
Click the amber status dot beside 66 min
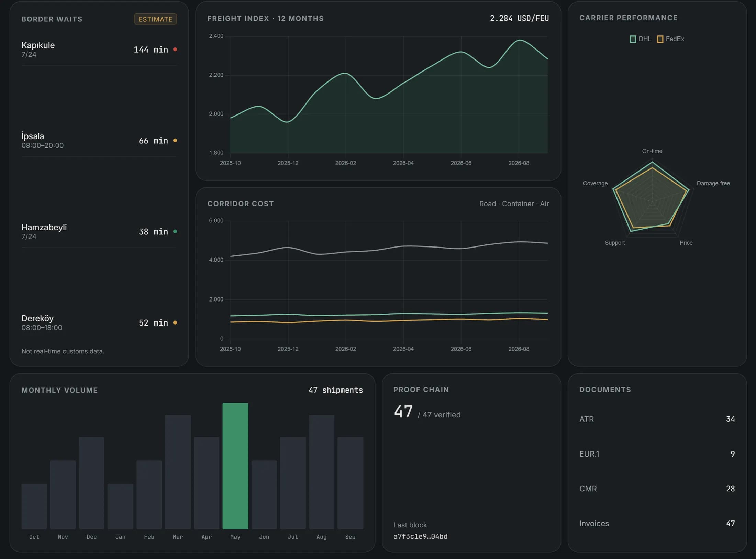[175, 141]
